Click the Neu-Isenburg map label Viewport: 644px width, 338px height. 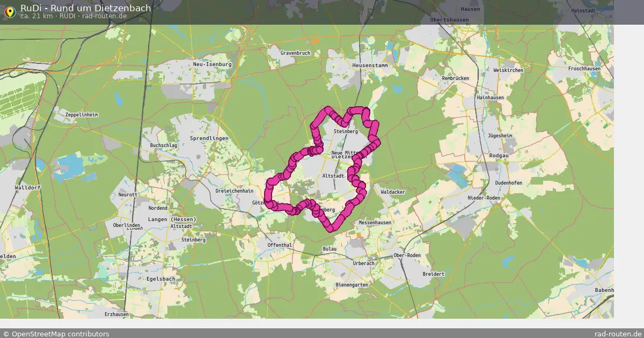pyautogui.click(x=212, y=64)
